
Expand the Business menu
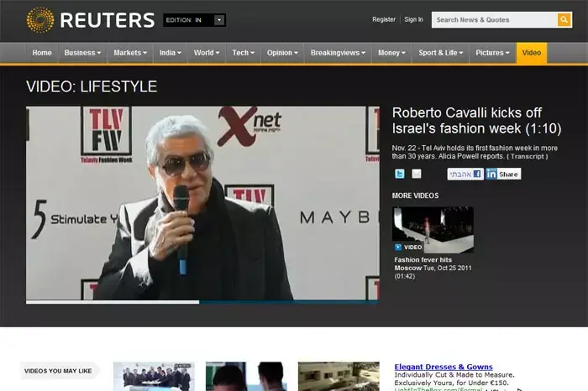pyautogui.click(x=82, y=53)
